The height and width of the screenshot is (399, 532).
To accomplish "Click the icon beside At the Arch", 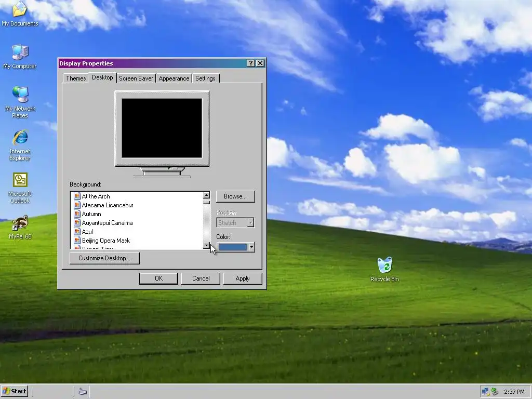I will click(77, 196).
